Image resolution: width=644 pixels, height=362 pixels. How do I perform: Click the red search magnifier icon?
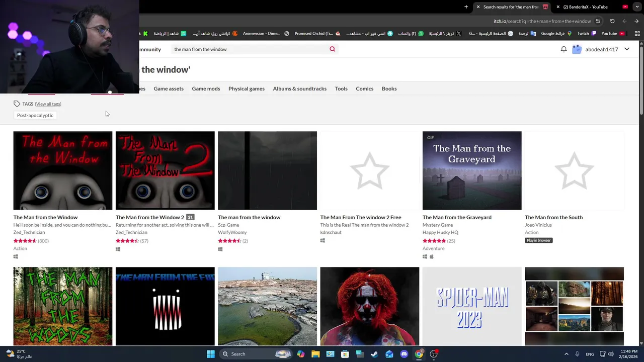click(x=332, y=49)
